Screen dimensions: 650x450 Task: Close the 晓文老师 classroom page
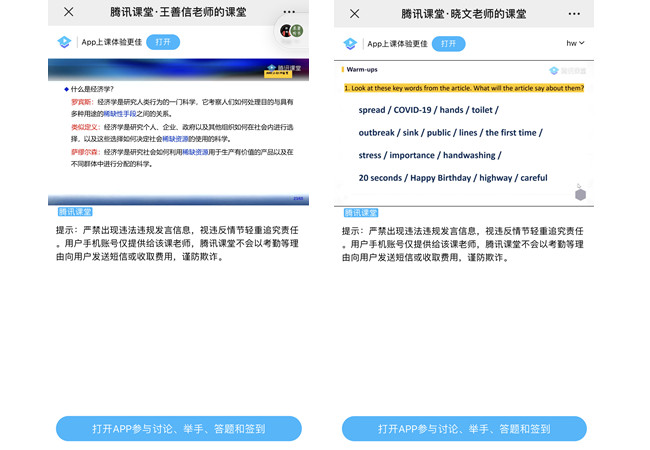(354, 13)
